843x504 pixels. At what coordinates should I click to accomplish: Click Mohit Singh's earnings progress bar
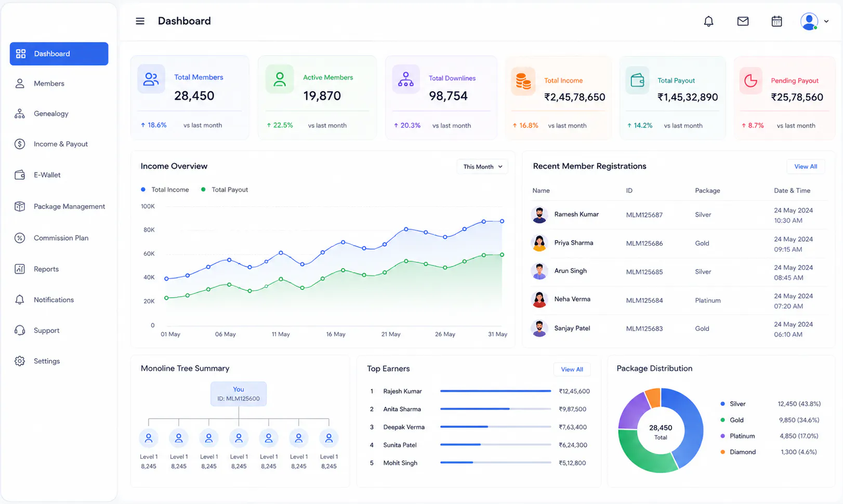click(495, 462)
